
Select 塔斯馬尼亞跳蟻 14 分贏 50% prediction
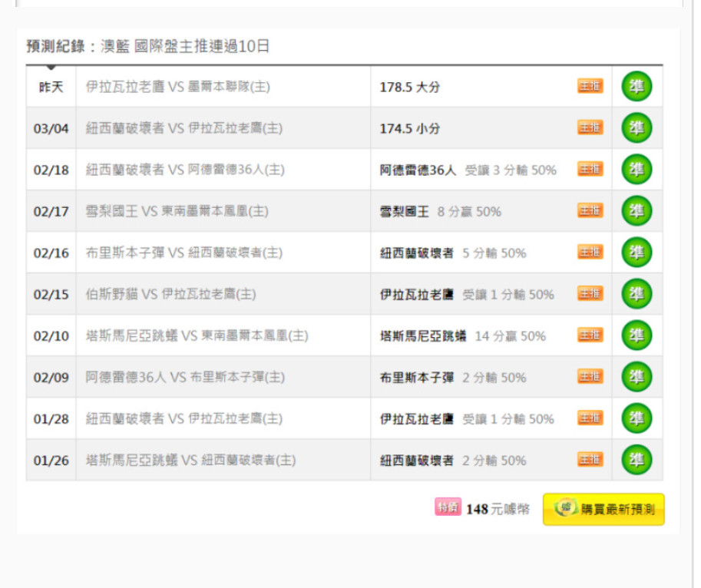point(462,336)
